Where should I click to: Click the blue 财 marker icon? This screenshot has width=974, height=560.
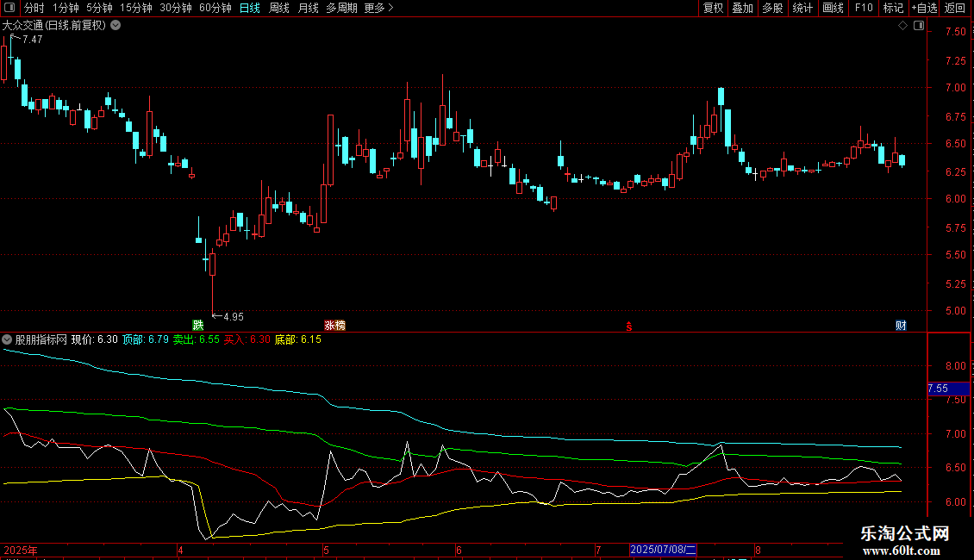901,326
